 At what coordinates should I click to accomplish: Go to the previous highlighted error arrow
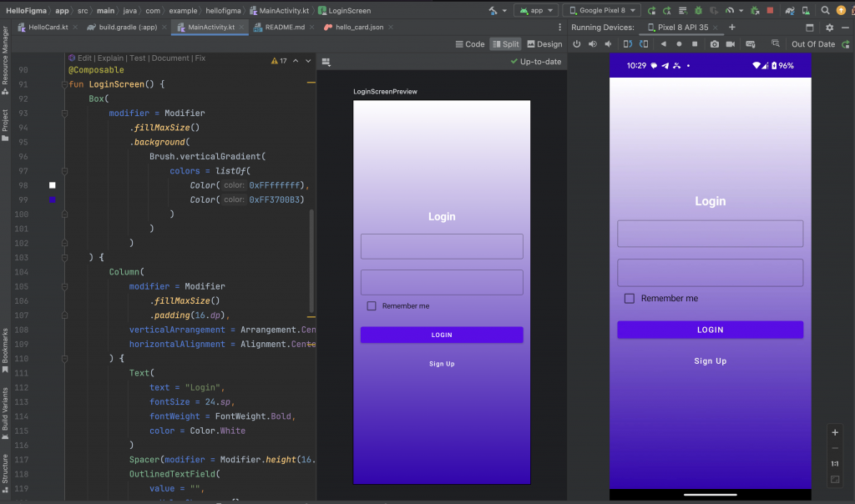[296, 61]
